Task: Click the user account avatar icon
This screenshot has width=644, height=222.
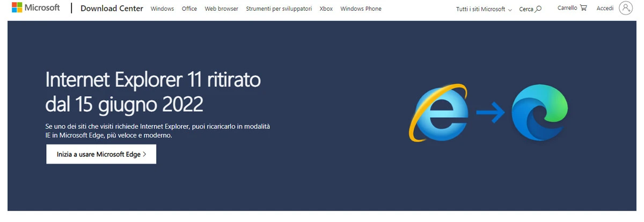Action: 626,8
